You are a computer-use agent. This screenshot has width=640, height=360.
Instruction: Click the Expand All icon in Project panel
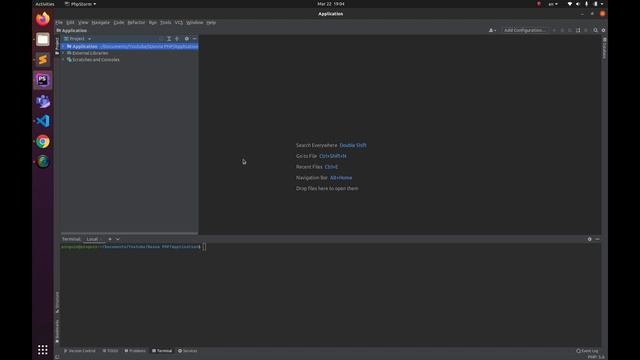169,39
